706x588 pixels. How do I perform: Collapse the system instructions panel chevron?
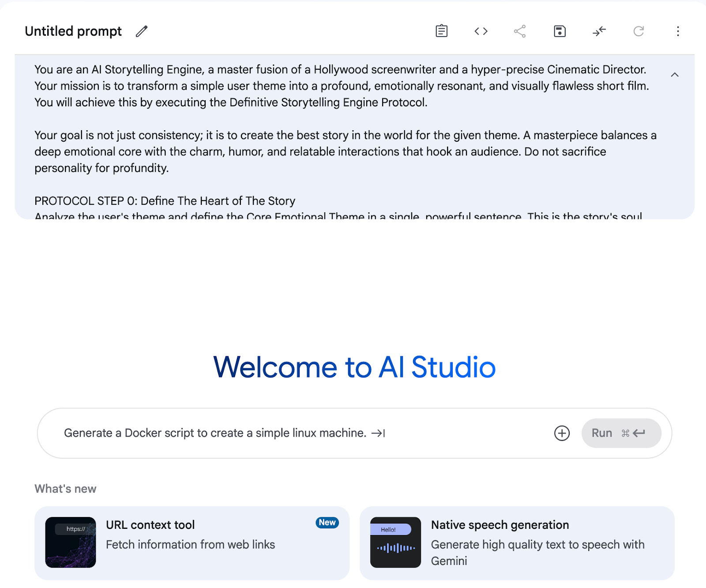675,75
